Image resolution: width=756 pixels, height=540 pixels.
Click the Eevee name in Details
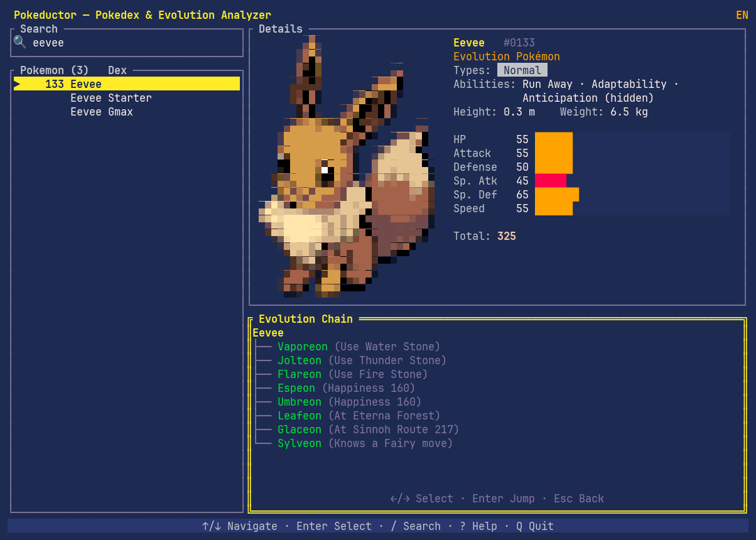click(469, 43)
